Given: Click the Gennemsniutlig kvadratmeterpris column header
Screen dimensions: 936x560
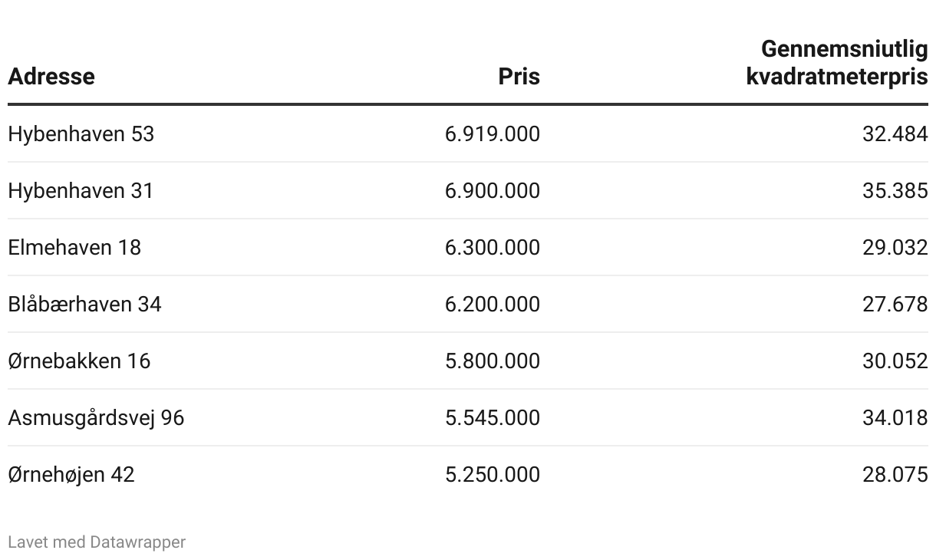Looking at the screenshot, I should pyautogui.click(x=837, y=63).
